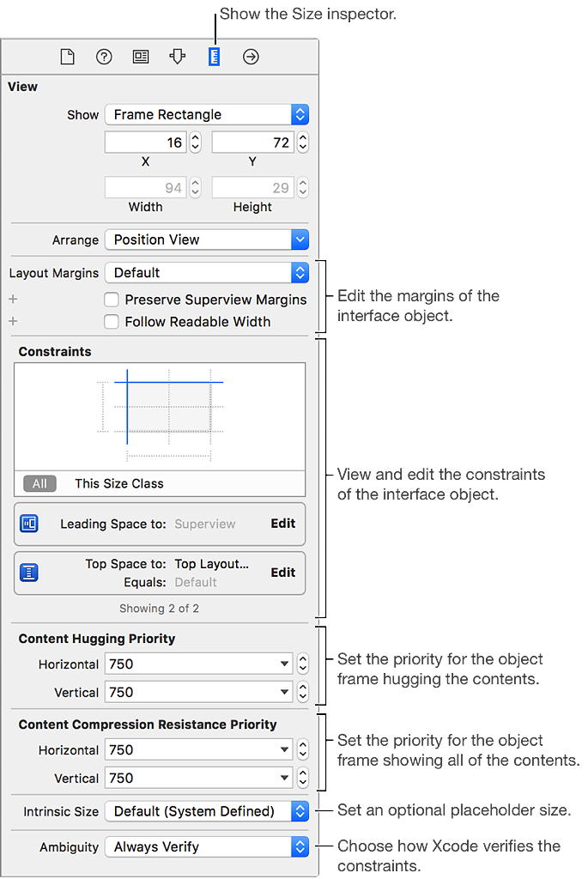The image size is (588, 879).
Task: Click the Top Space constraint icon
Action: [x=29, y=573]
